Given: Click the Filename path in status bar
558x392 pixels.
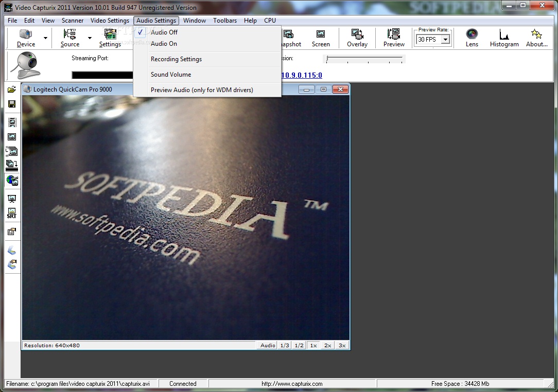Looking at the screenshot, I should click(78, 383).
